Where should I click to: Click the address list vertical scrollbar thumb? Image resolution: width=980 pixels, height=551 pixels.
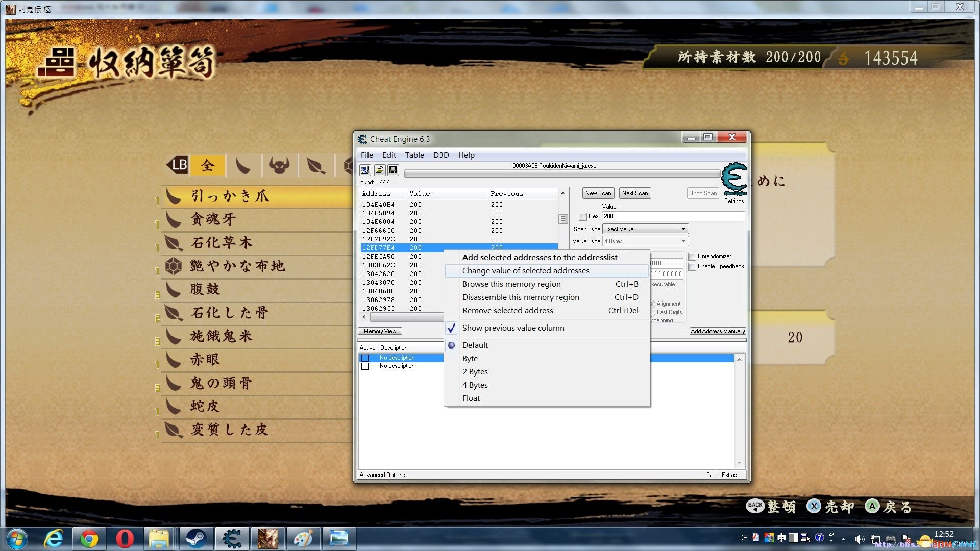coord(563,219)
